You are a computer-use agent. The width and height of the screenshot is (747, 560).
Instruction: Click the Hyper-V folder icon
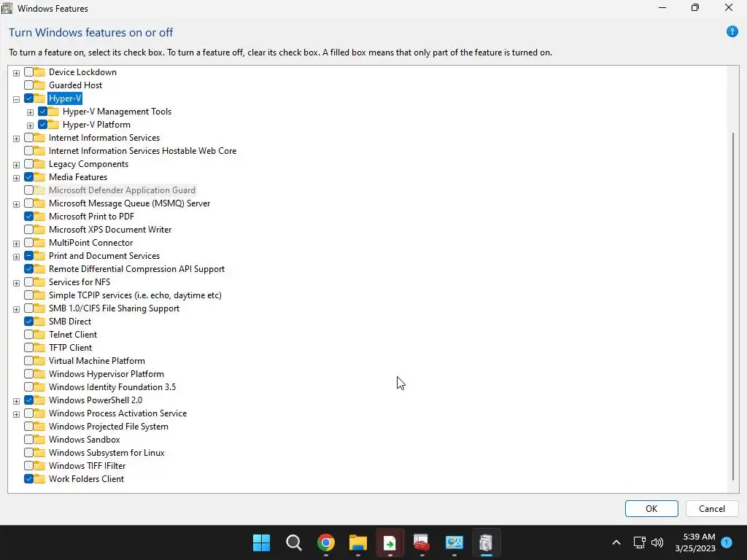coord(39,98)
